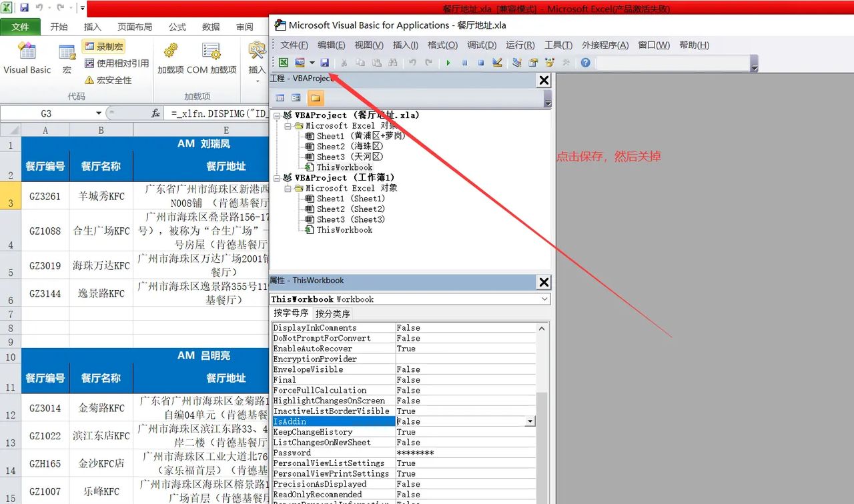This screenshot has height=504, width=854.
Task: Collapse VBAProject (工作簿1) tree node
Action: pyautogui.click(x=277, y=178)
